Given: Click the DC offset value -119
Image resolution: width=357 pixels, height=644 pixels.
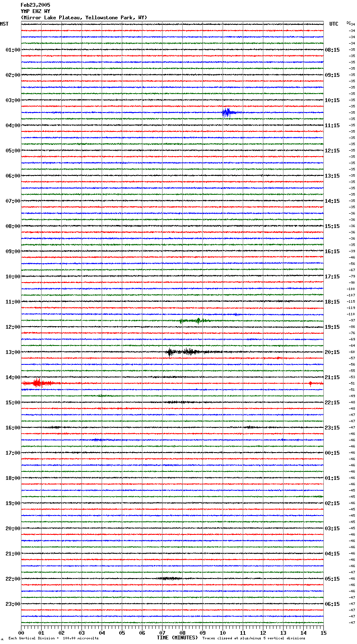Looking at the screenshot, I should pos(351,308).
